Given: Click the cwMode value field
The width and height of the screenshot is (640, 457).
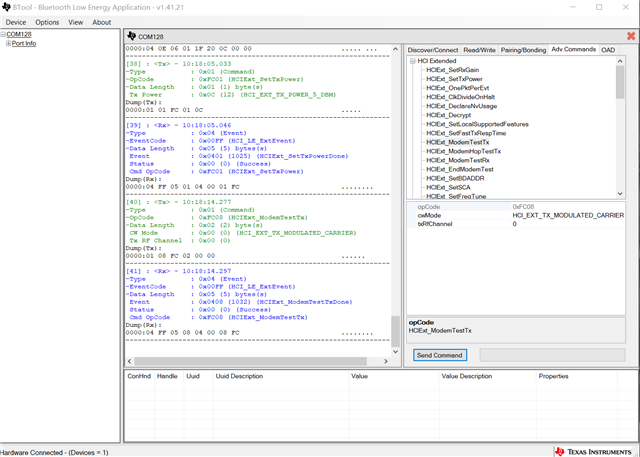Looking at the screenshot, I should click(x=568, y=215).
